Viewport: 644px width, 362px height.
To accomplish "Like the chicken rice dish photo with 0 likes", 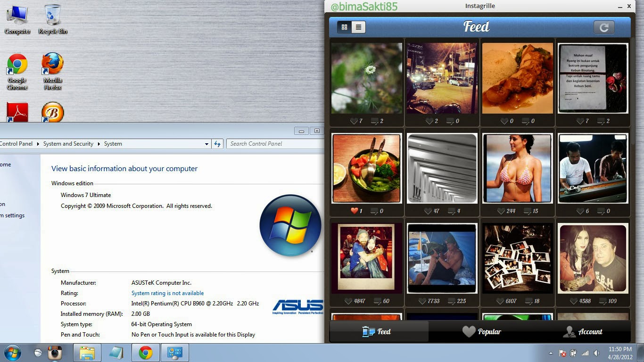I will [x=504, y=121].
